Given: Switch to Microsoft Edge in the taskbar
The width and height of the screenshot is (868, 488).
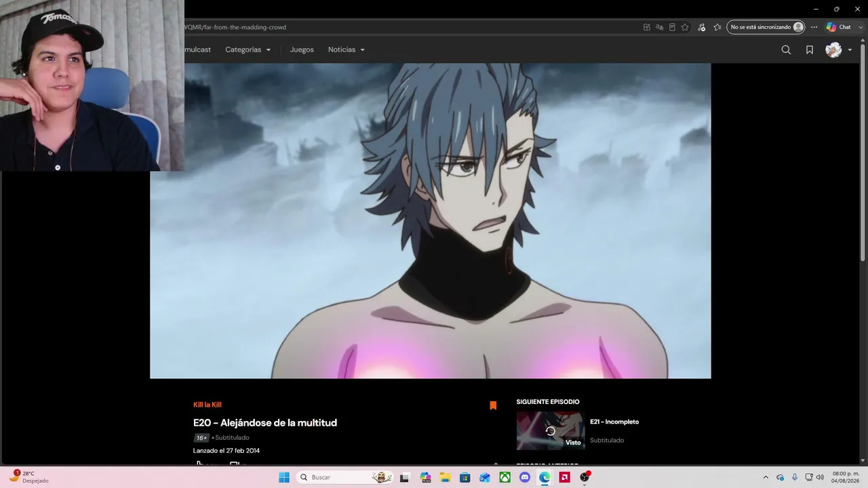Looking at the screenshot, I should [x=545, y=477].
